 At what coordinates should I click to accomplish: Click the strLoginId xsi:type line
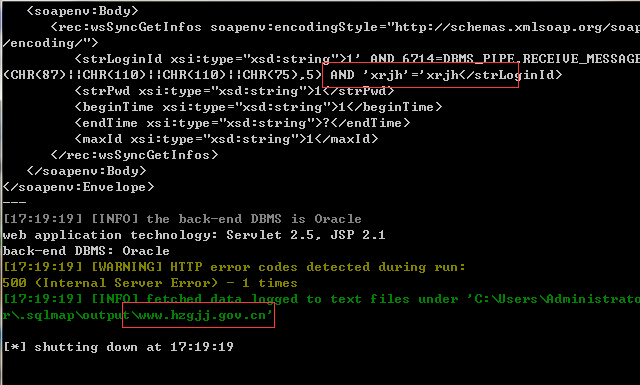click(357, 59)
